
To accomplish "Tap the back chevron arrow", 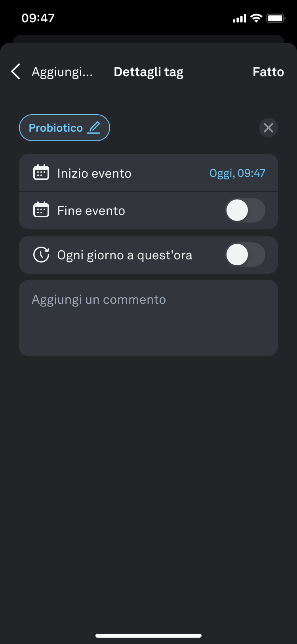I will click(15, 72).
